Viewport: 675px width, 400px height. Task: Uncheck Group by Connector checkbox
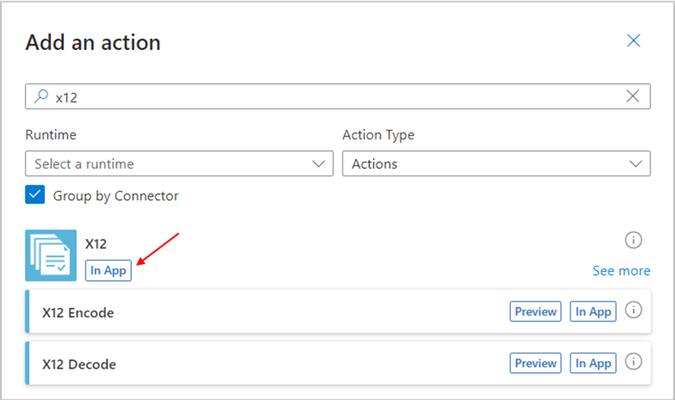(35, 195)
